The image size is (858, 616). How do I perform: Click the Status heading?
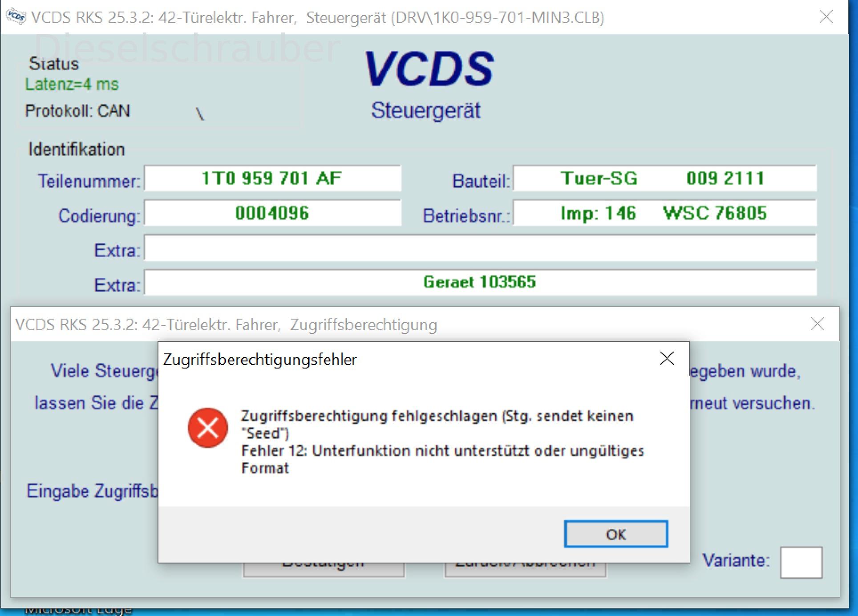pos(54,64)
